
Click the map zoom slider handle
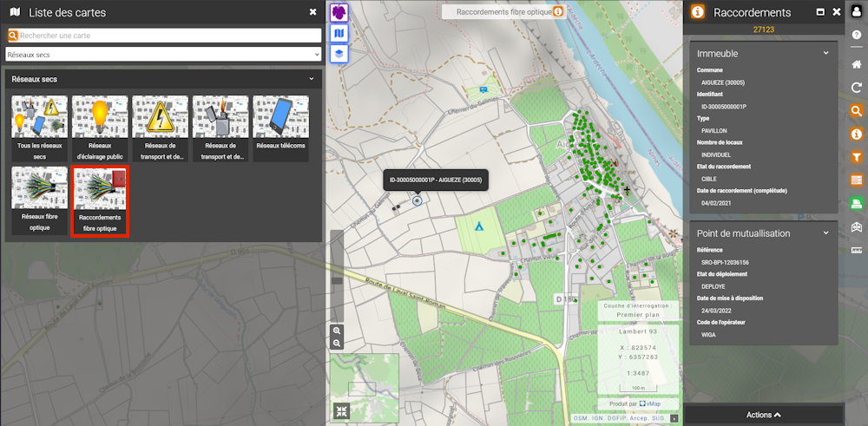click(x=337, y=280)
